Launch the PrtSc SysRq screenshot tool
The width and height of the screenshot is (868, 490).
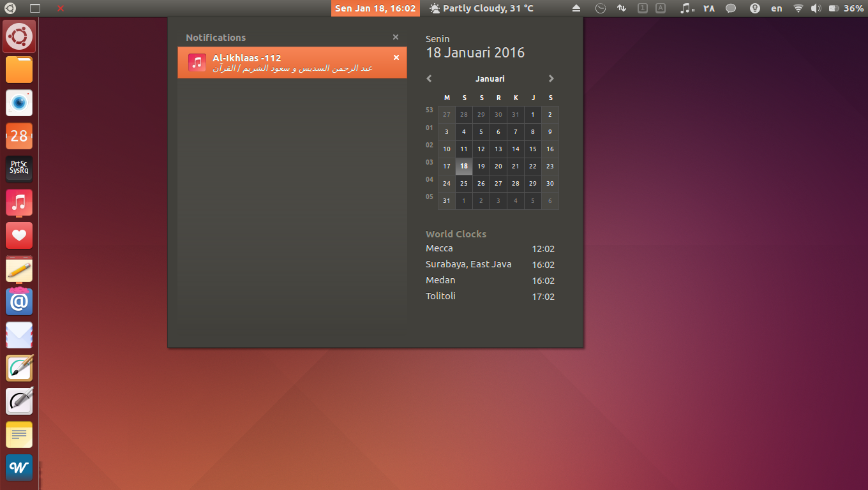(19, 169)
